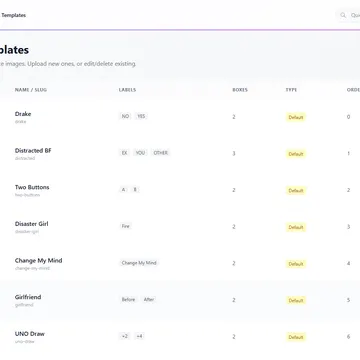The height and width of the screenshot is (360, 360).
Task: Click the Change My Mind label tag
Action: pos(139,263)
